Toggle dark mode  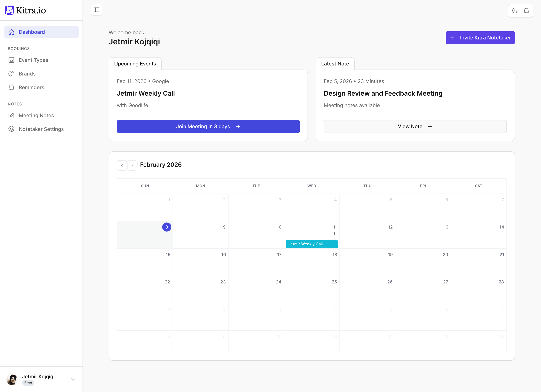(515, 10)
